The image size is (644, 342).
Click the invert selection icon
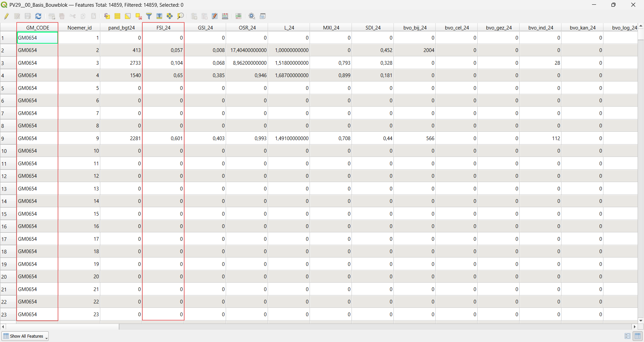coord(128,16)
